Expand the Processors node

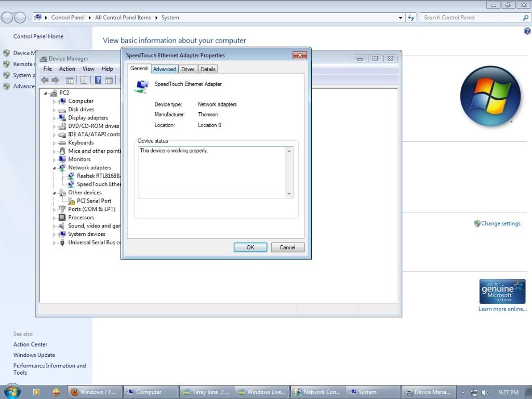[54, 218]
